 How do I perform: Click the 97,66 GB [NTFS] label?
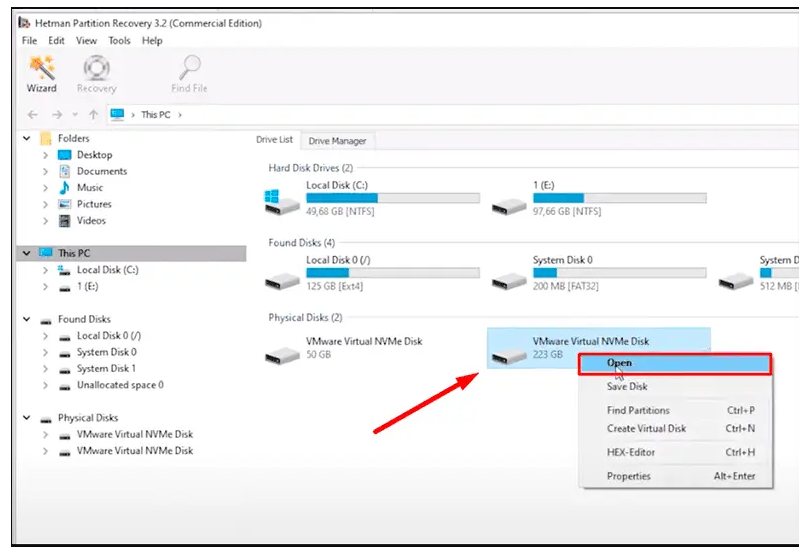click(x=567, y=212)
